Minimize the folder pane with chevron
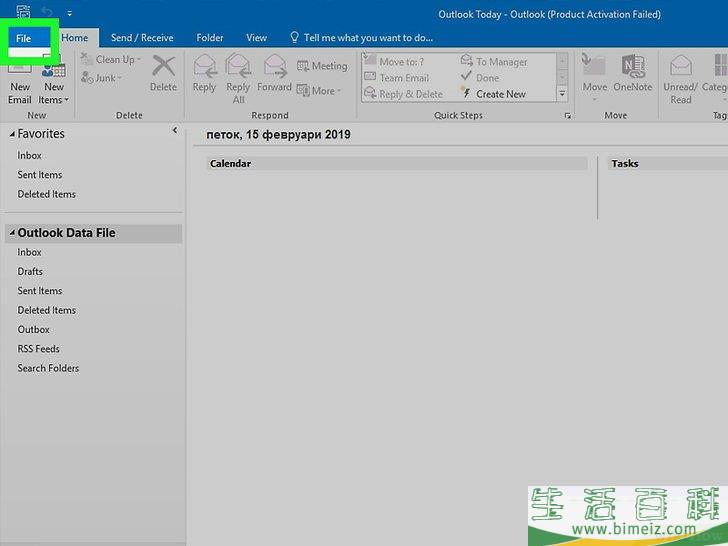The height and width of the screenshot is (546, 728). coord(175,131)
